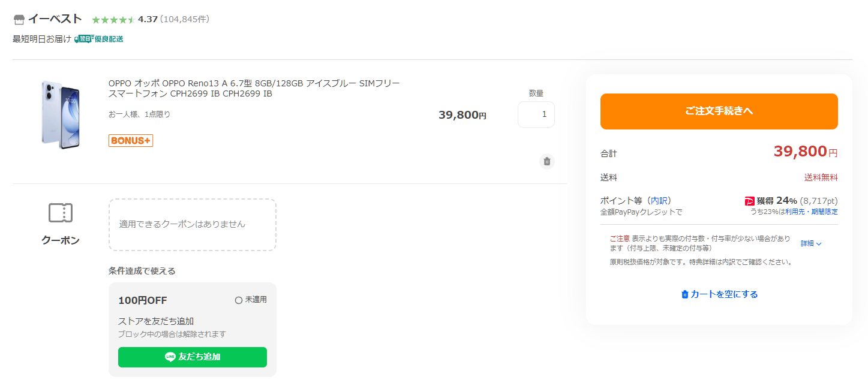868x392 pixels.
Task: Edit the 数量 quantity field
Action: (x=536, y=114)
